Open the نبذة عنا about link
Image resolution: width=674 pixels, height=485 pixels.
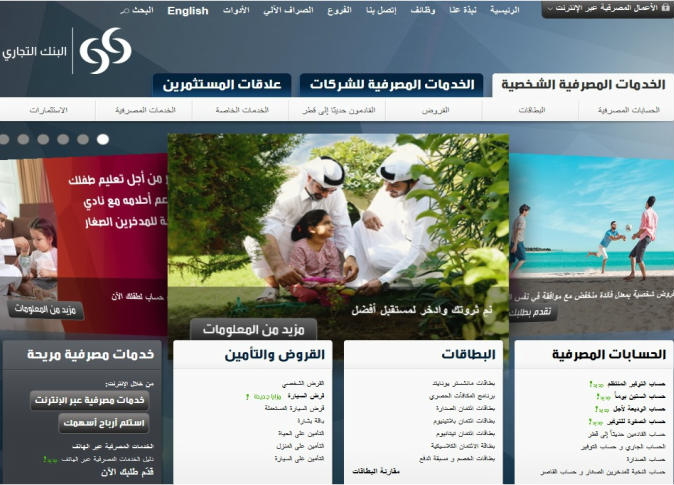[x=463, y=10]
